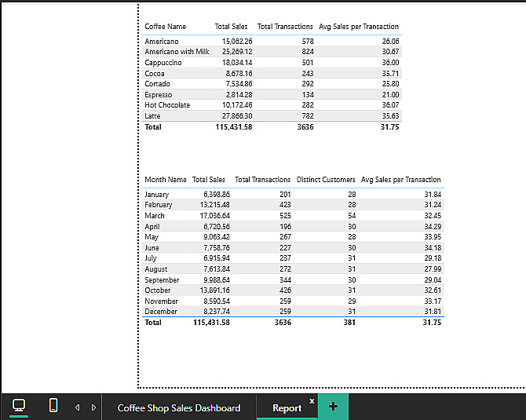Screen dimensions: 526x420
Task: Click Avg Sales per Transaction header in coffee table
Action: [x=359, y=27]
